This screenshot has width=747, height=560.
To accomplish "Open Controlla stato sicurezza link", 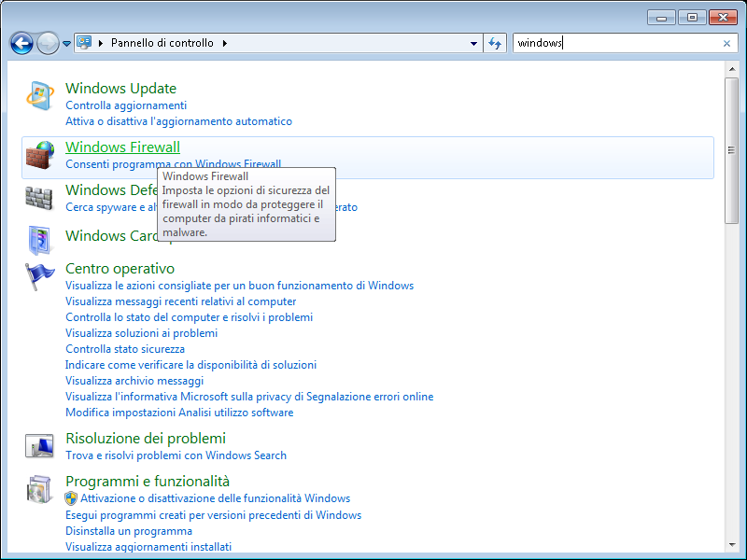I will click(125, 349).
